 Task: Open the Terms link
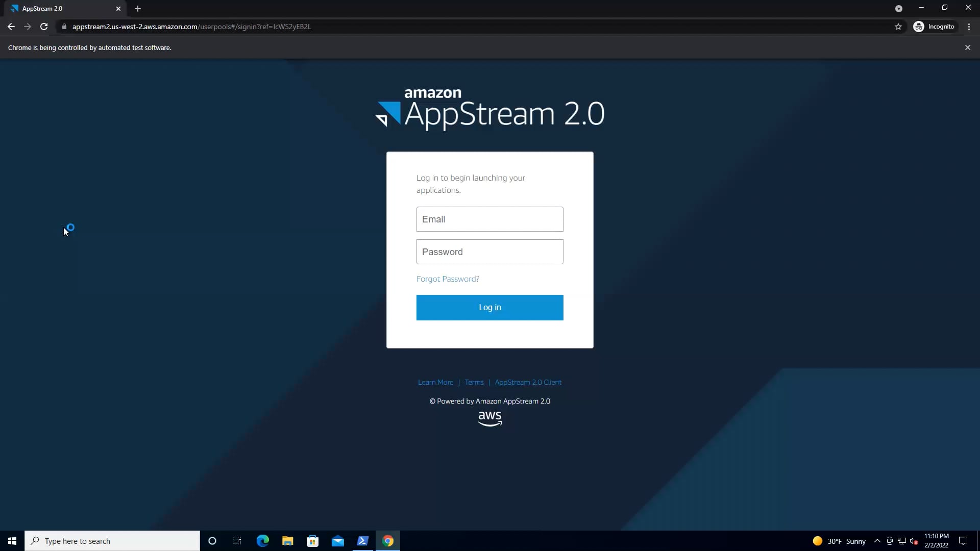click(x=474, y=382)
